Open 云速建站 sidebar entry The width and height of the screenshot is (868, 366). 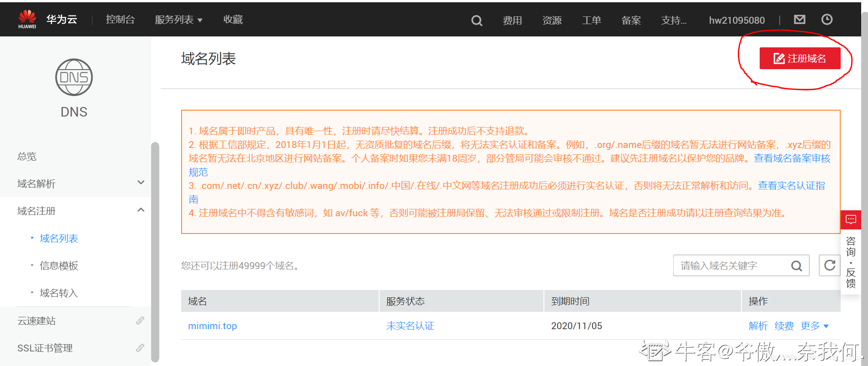click(x=36, y=320)
